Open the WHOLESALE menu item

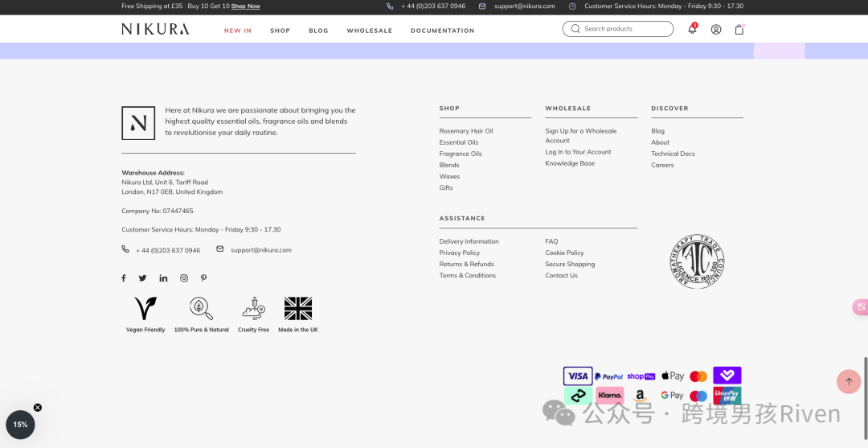click(369, 31)
